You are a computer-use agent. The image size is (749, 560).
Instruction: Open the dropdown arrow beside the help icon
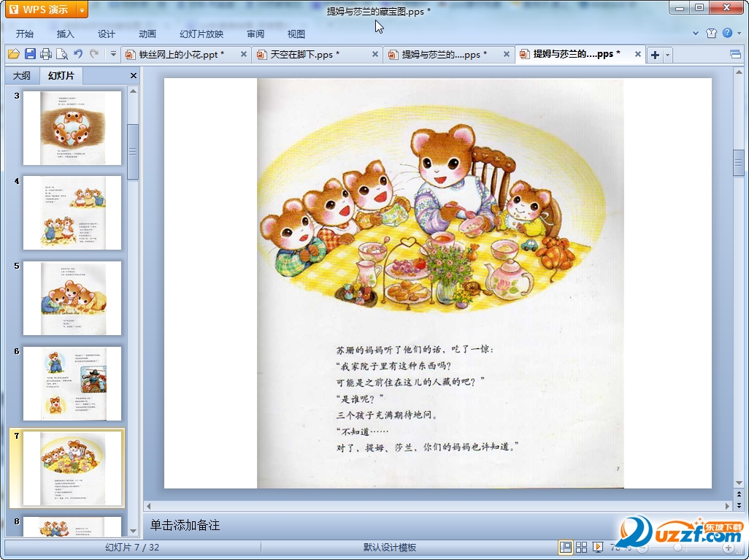click(739, 33)
